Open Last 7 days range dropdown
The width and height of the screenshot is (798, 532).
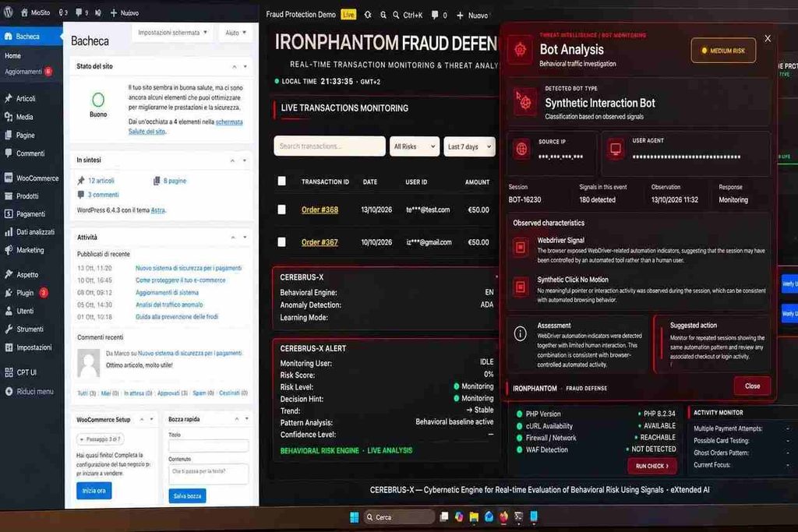[x=469, y=146]
